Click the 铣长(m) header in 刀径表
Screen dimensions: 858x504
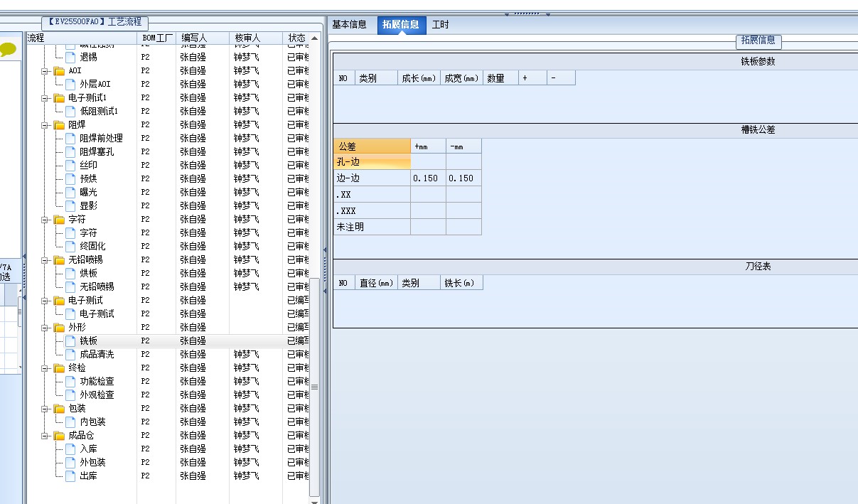[462, 283]
